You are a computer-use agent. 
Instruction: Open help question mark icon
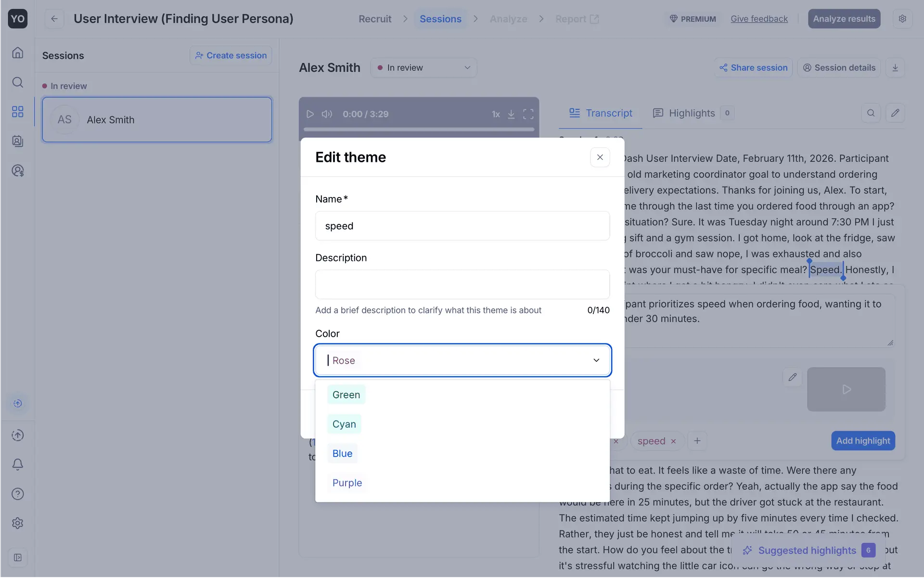pyautogui.click(x=17, y=494)
